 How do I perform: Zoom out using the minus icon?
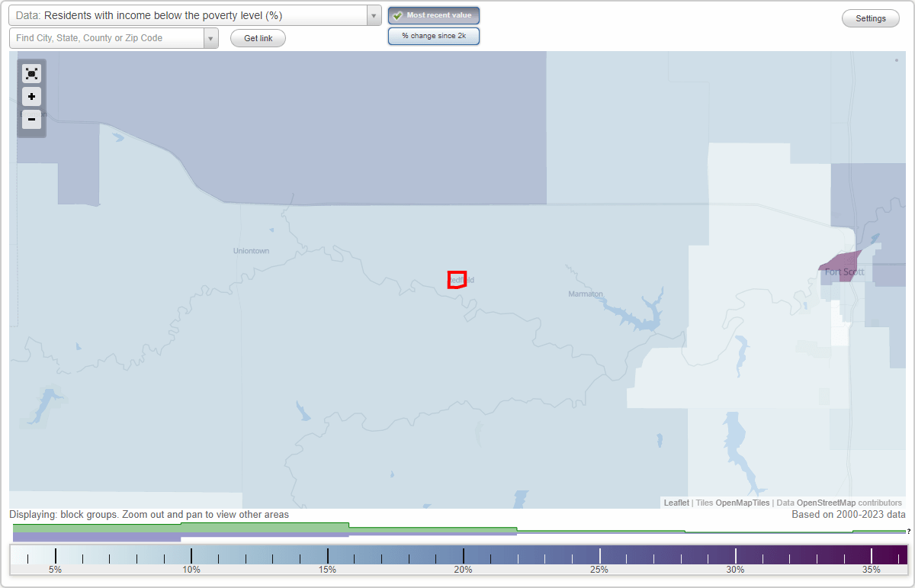[31, 119]
